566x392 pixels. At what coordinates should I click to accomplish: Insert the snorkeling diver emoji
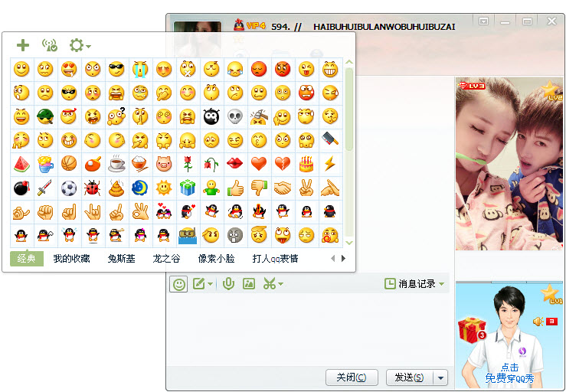click(x=188, y=236)
